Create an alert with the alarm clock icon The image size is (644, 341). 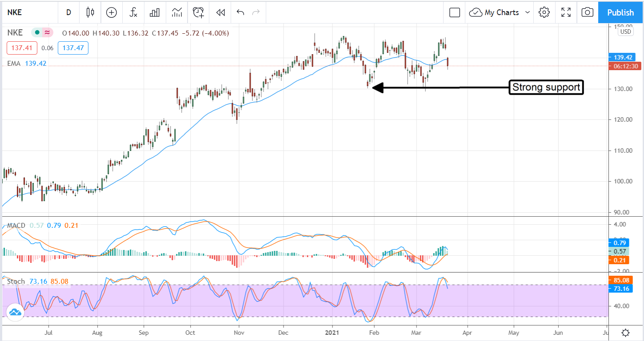click(198, 12)
